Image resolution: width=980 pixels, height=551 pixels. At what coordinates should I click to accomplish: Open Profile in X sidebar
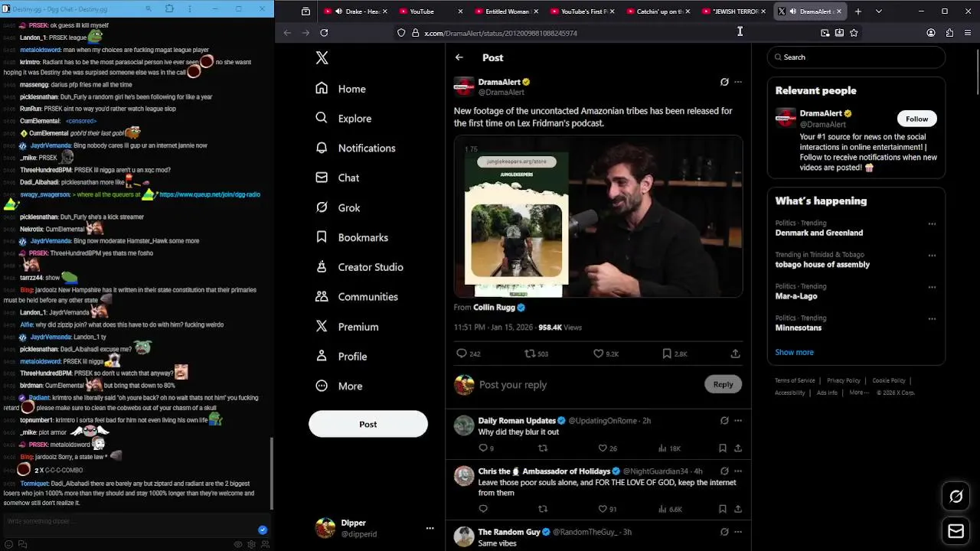coord(341,357)
